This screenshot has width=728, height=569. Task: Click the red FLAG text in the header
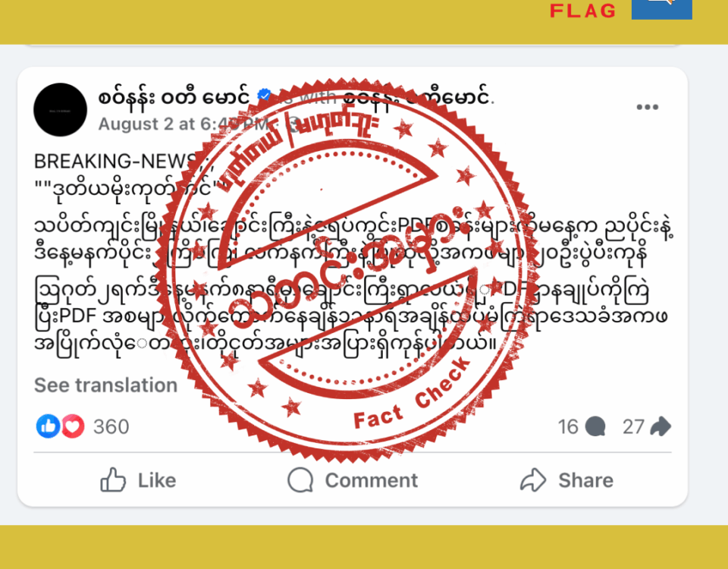click(x=583, y=11)
